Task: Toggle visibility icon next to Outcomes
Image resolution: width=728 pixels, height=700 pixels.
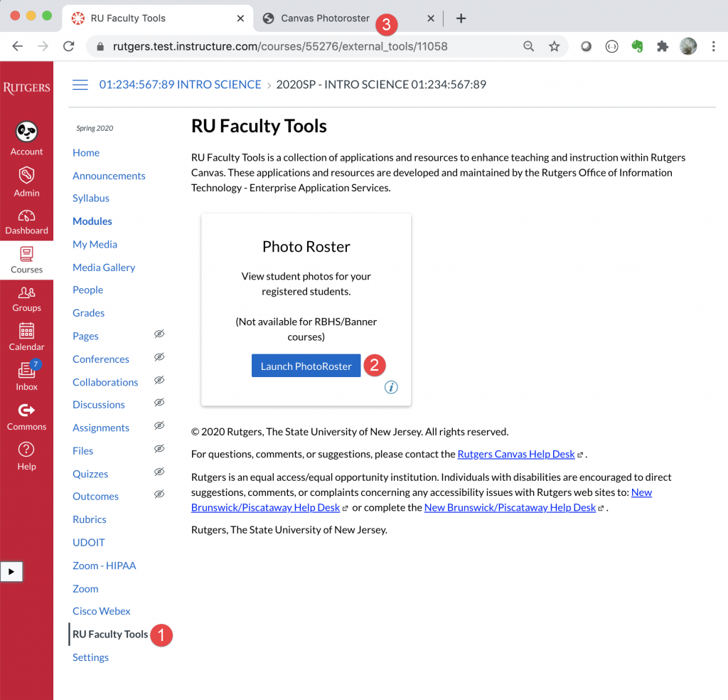Action: tap(159, 494)
